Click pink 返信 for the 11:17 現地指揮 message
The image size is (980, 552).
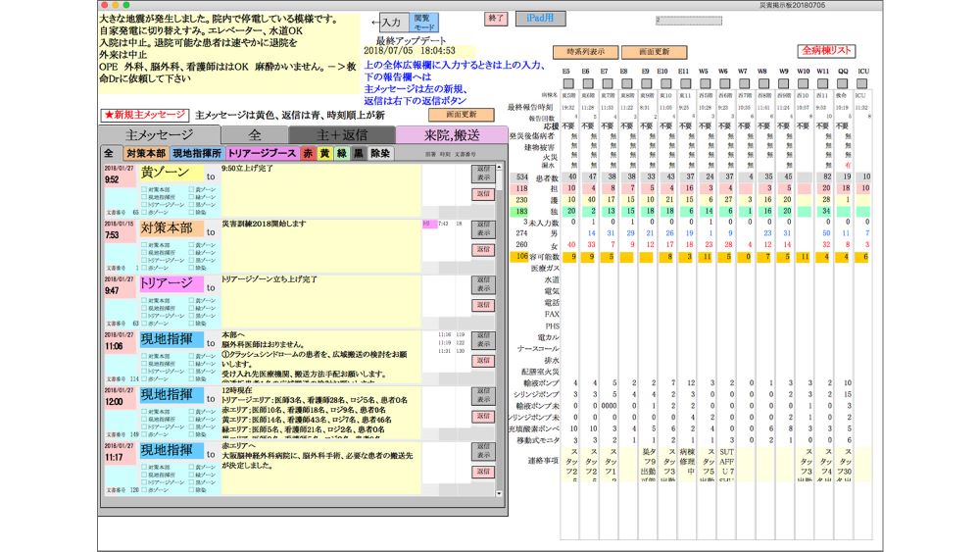(484, 472)
